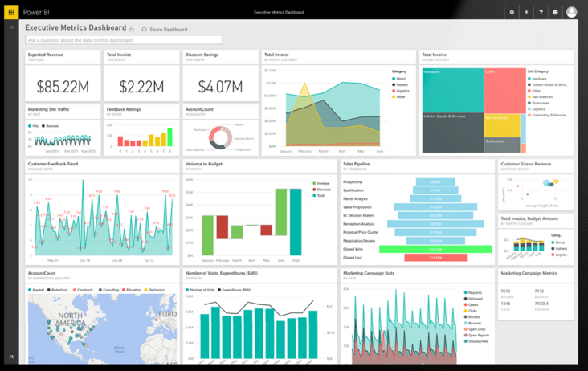This screenshot has height=371, width=588.
Task: Open the app launcher waffle icon
Action: click(x=11, y=12)
